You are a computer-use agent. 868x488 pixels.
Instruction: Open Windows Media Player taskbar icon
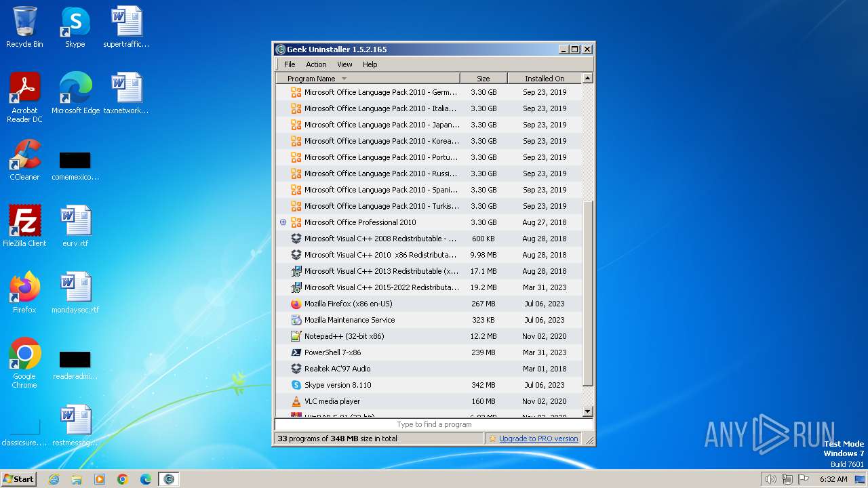pos(100,479)
